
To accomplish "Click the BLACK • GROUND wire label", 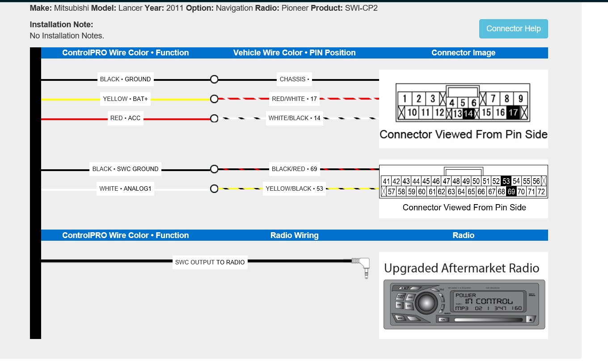I will tap(125, 79).
